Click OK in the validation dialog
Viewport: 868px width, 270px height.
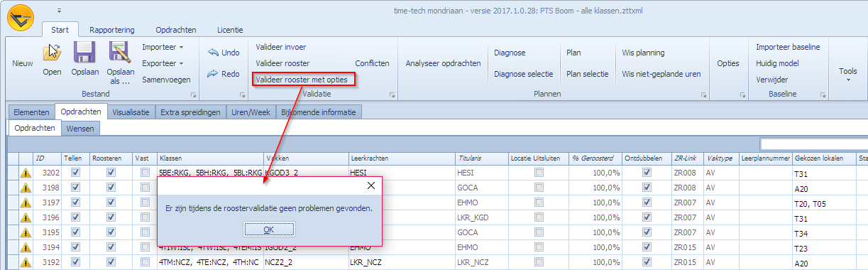(x=268, y=229)
